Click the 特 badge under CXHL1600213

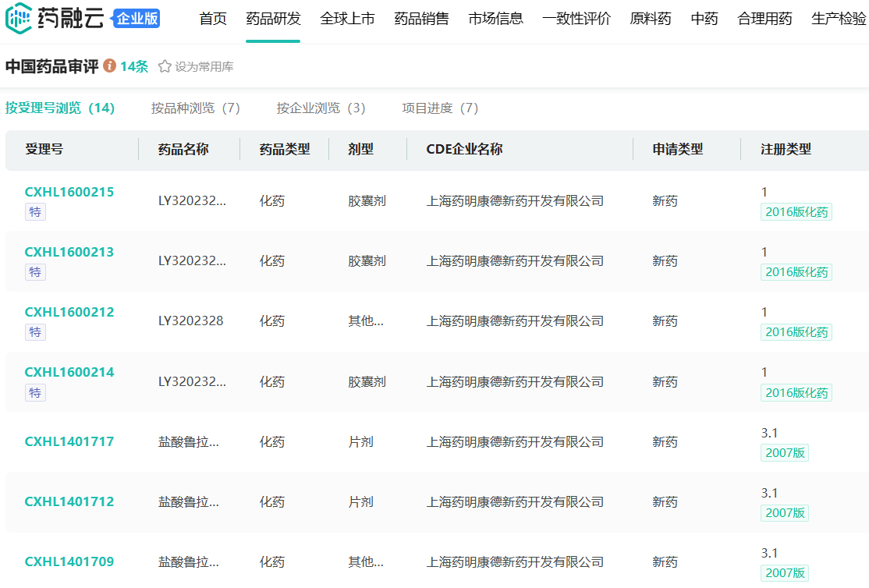click(x=35, y=272)
